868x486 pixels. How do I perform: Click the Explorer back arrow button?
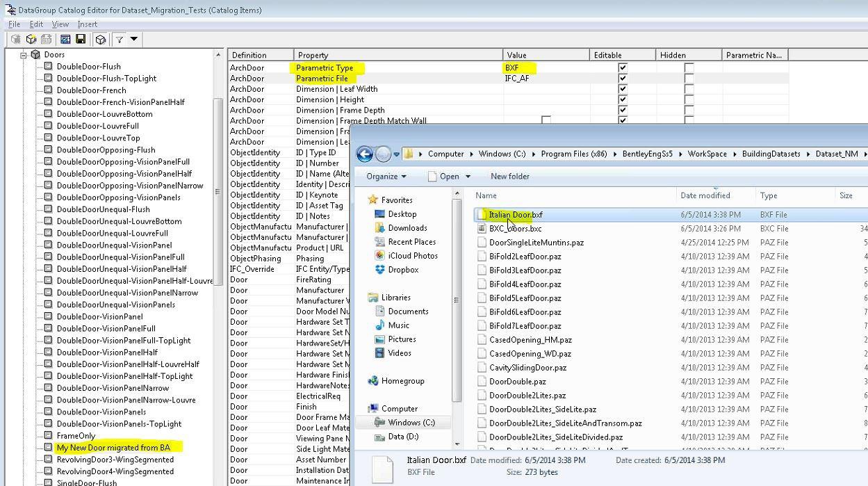click(364, 154)
